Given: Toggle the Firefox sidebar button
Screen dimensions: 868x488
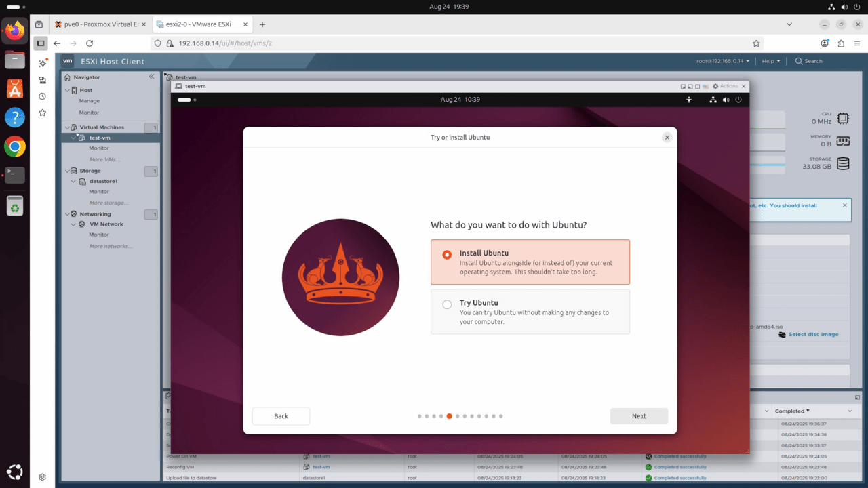Looking at the screenshot, I should click(41, 43).
